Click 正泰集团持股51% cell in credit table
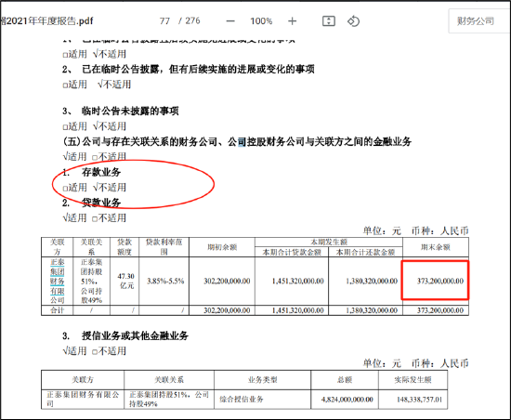The height and width of the screenshot is (420, 511). point(169,400)
